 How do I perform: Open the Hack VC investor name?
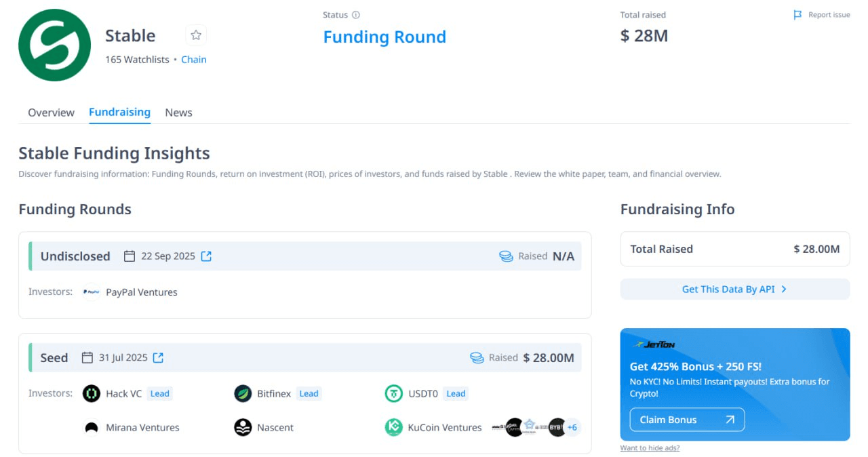[124, 393]
